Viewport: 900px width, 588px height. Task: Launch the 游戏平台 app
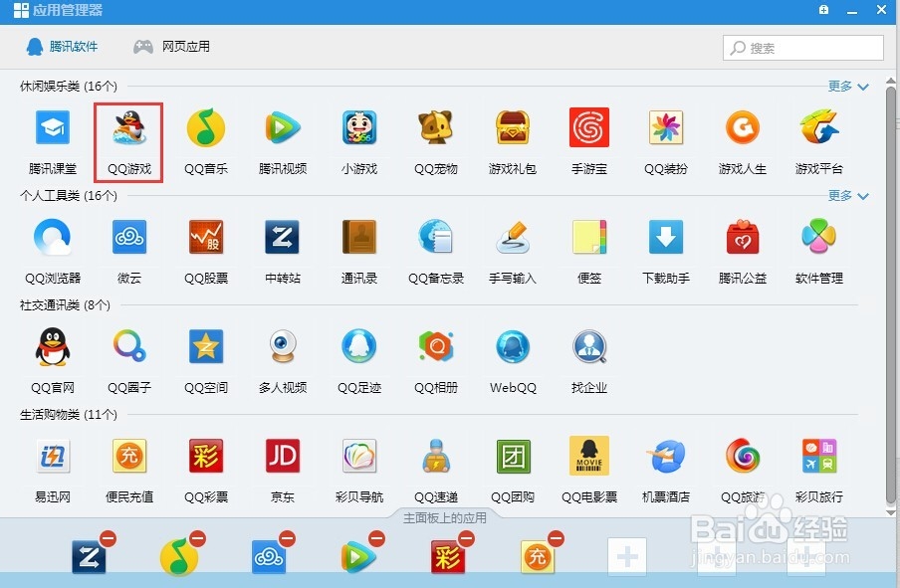click(819, 128)
